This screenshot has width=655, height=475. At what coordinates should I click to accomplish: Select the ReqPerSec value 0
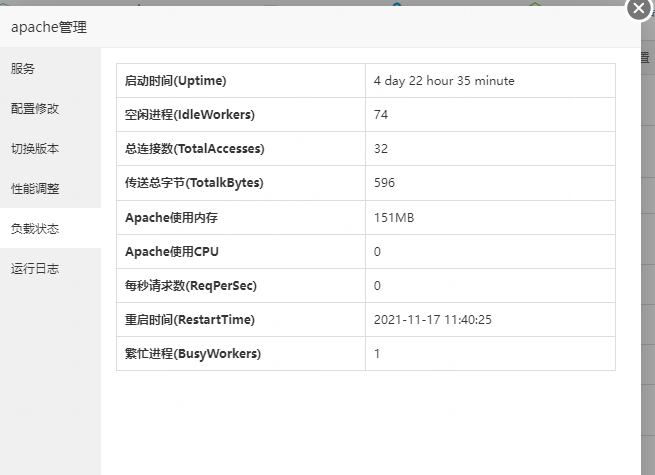click(377, 286)
